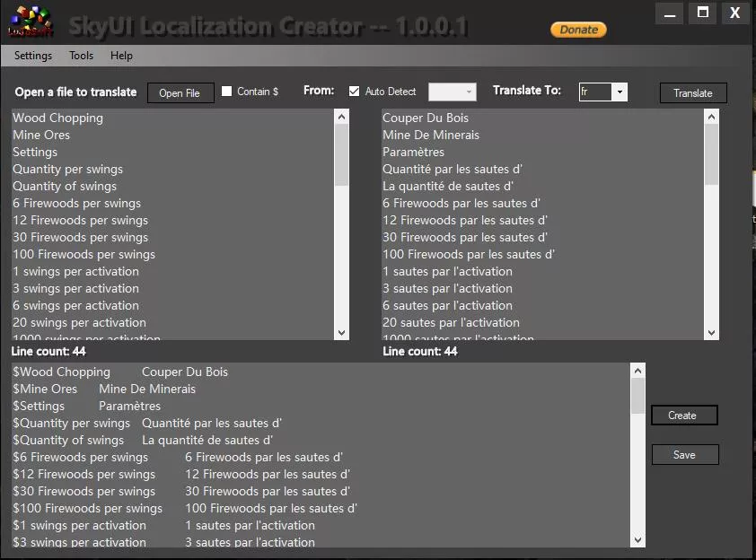
Task: Select 'Wood Chopping' in source list
Action: (x=57, y=118)
